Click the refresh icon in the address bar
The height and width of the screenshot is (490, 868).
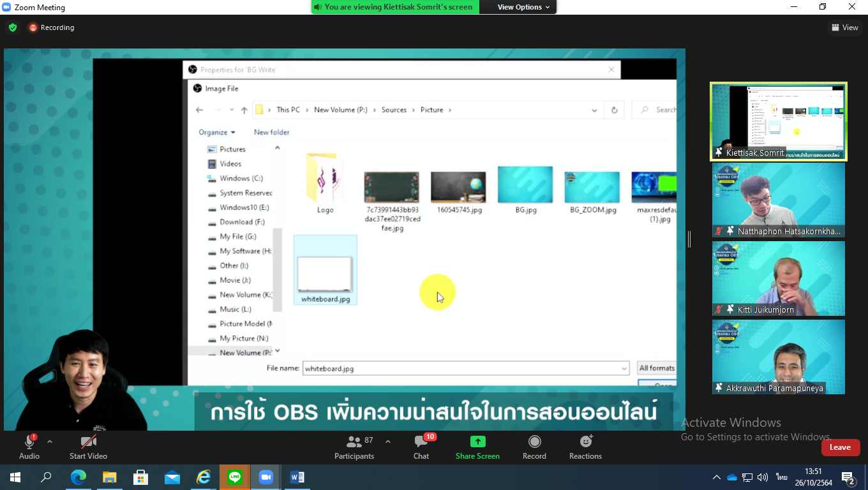click(614, 110)
